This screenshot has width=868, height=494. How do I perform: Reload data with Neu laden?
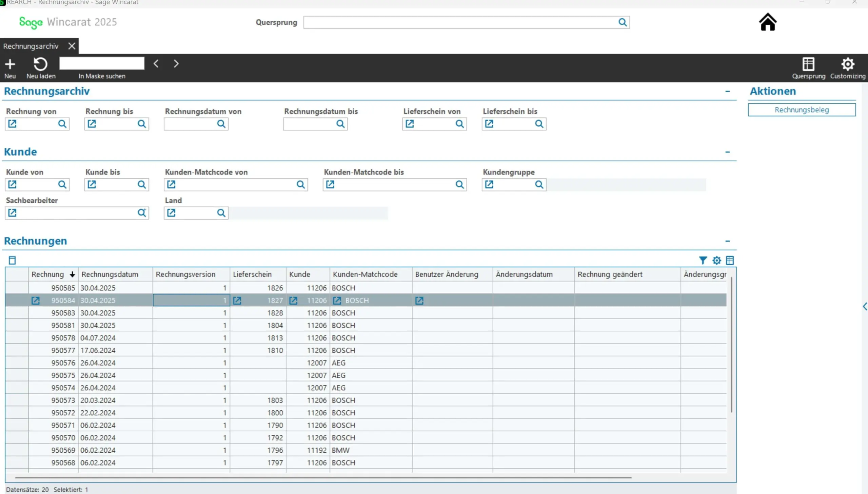(40, 64)
